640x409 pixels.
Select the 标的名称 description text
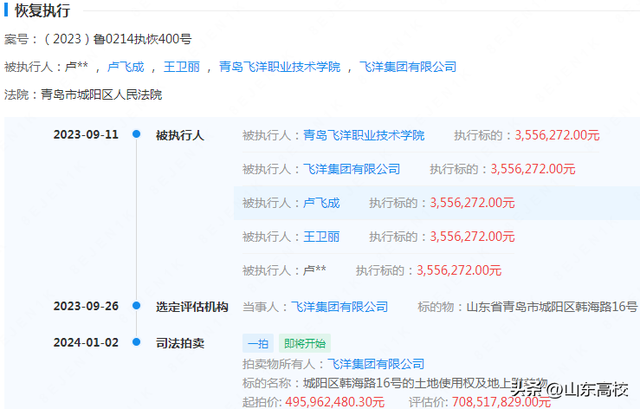point(425,383)
